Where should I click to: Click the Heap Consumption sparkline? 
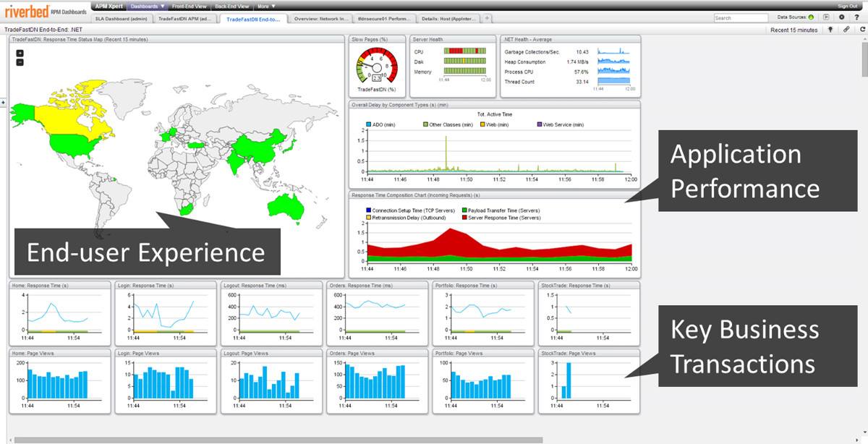614,61
